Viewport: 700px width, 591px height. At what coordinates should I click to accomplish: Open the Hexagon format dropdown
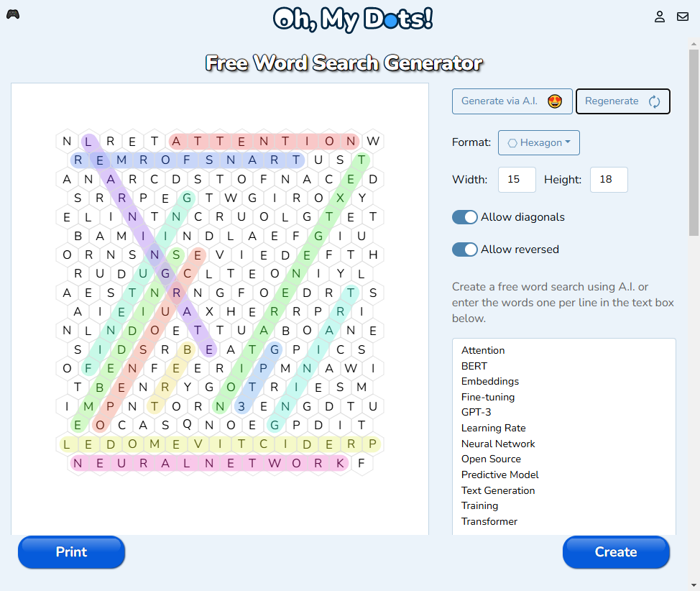539,143
